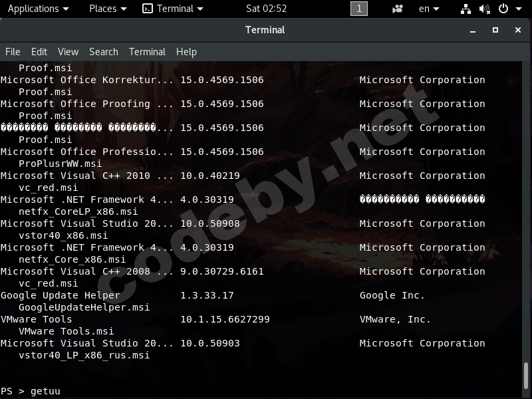Open the Terminal menu in menu bar
Screen dimensions: 532x399
click(x=147, y=52)
